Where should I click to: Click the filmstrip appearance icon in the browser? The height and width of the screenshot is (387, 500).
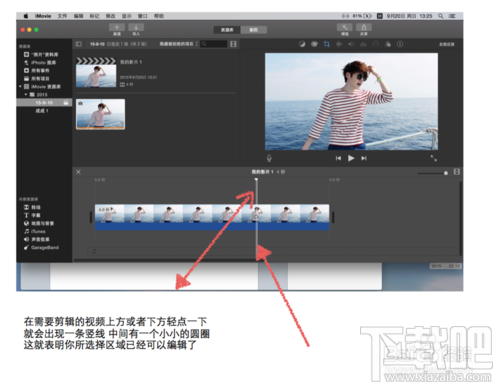(233, 44)
